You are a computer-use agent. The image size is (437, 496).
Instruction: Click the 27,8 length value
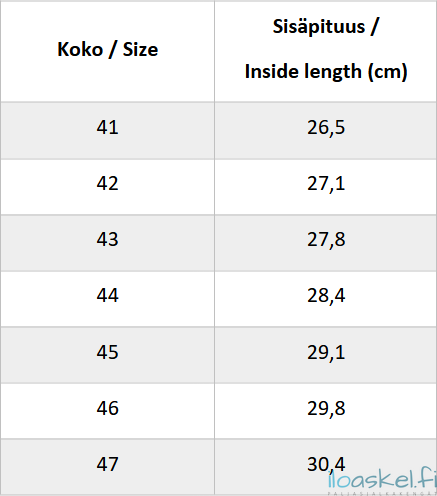click(326, 240)
